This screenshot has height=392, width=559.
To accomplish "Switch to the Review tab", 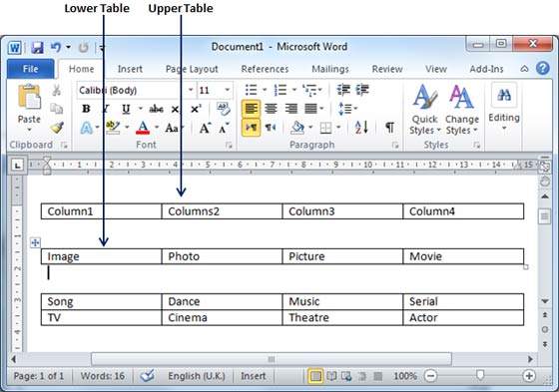I will pos(387,69).
